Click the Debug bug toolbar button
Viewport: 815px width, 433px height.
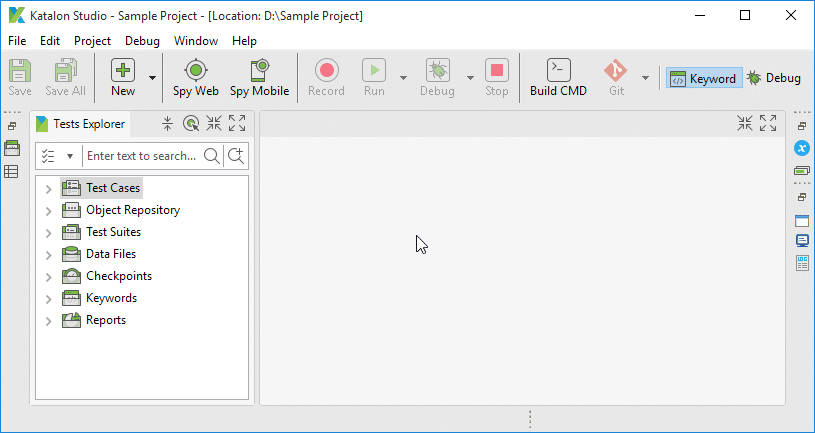click(x=437, y=78)
